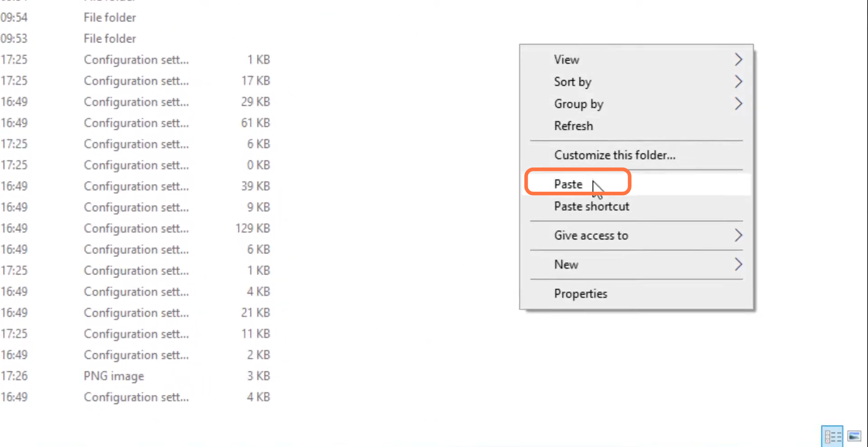Expand the Group by submenu arrow

(738, 104)
